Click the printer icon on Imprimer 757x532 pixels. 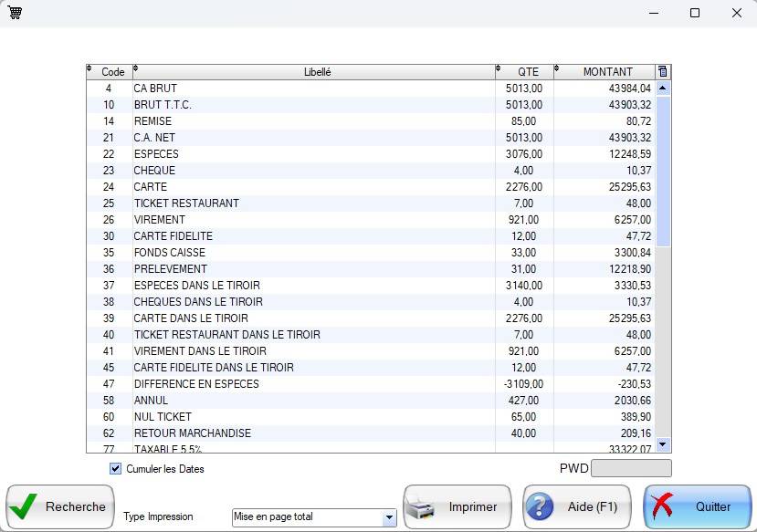pyautogui.click(x=424, y=507)
